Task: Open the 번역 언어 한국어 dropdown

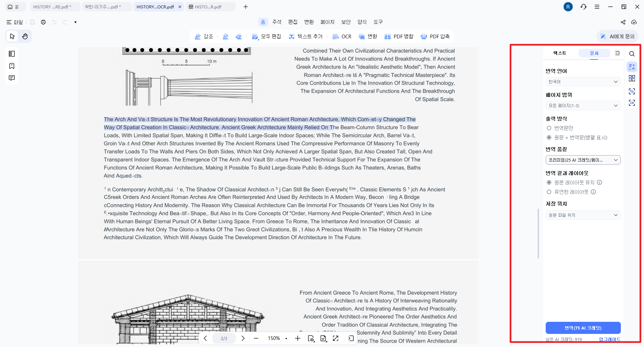Action: 583,82
